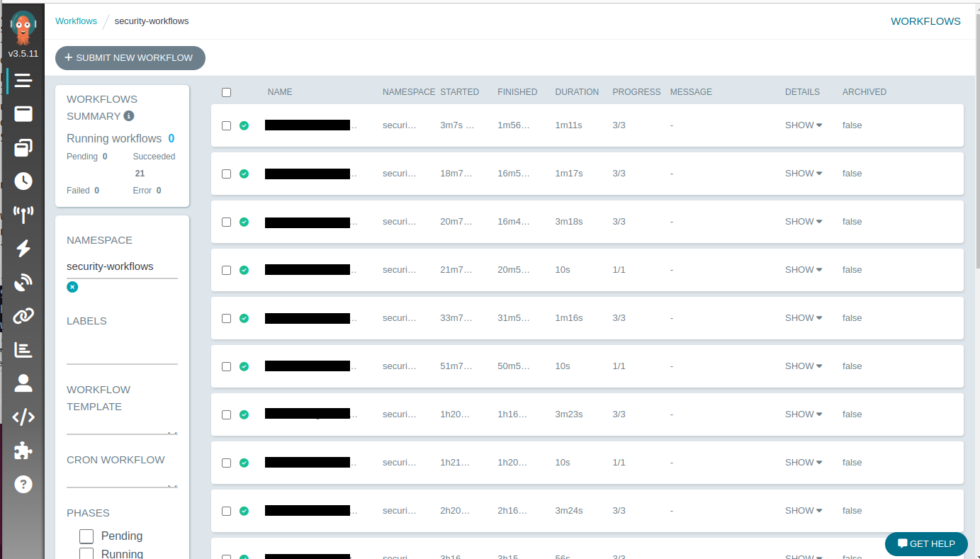
Task: Open Event Flow antenna icon
Action: (x=23, y=215)
